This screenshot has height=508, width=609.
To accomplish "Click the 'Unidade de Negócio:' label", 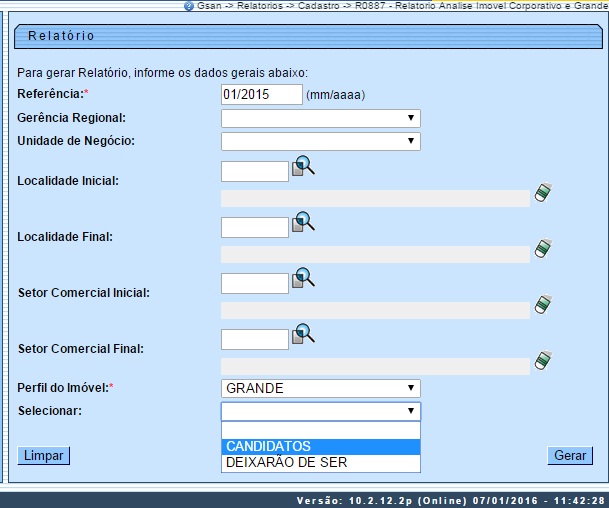I will (76, 141).
